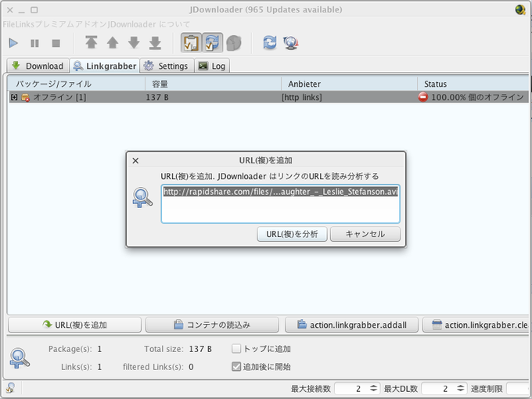Click the red offline status icon
Screen dimensions: 532x399
[x=422, y=97]
